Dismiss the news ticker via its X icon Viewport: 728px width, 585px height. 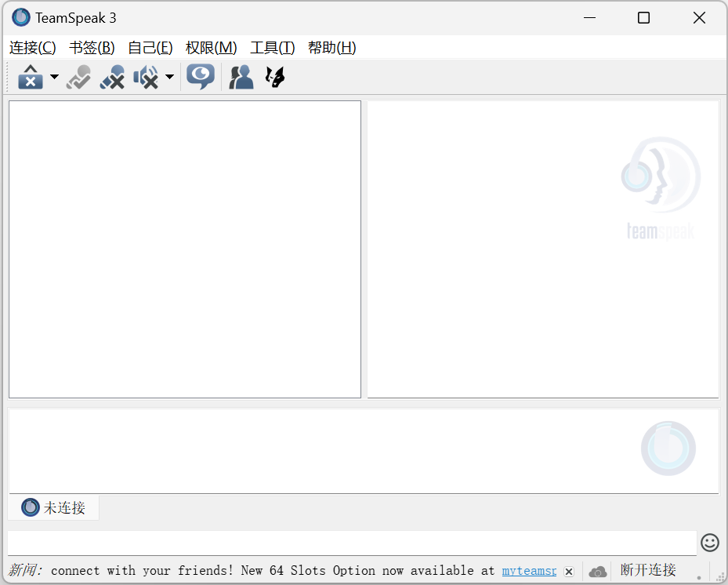(569, 570)
